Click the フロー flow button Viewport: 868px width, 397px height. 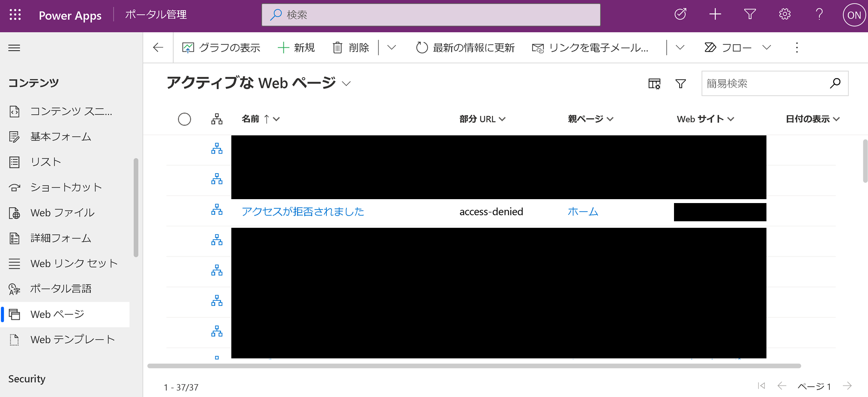coord(728,48)
